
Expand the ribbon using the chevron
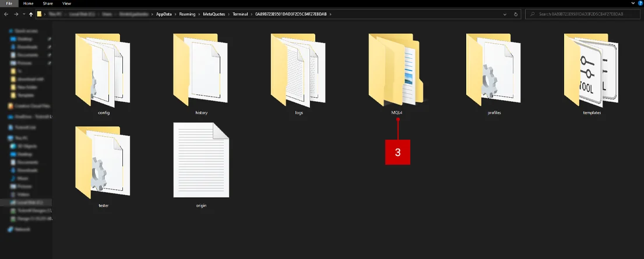[633, 3]
